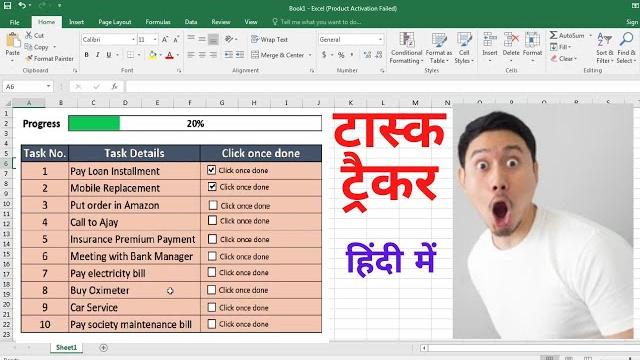
Task: Click Merge & Center
Action: [278, 55]
